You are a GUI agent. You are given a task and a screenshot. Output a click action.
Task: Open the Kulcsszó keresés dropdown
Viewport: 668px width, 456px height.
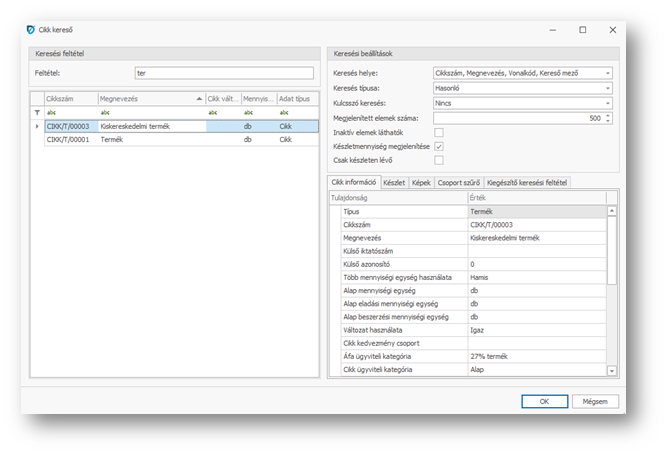[607, 103]
